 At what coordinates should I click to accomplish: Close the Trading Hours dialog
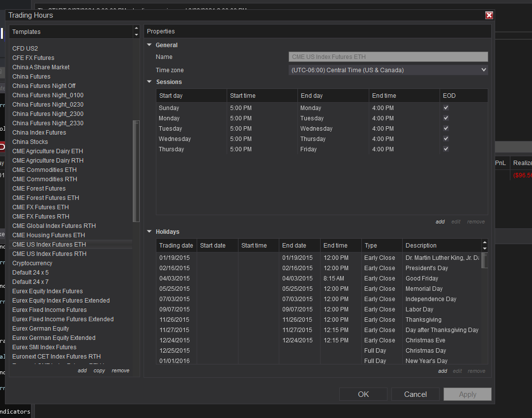click(489, 15)
